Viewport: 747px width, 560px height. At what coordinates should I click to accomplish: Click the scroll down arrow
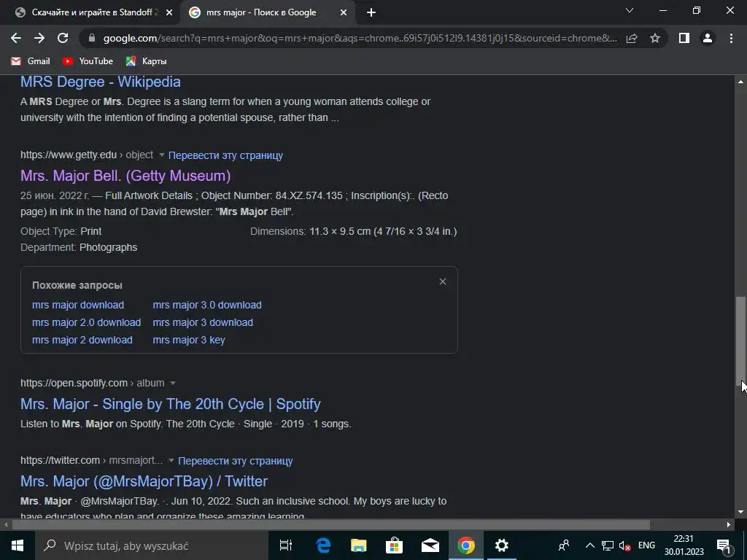tap(741, 512)
